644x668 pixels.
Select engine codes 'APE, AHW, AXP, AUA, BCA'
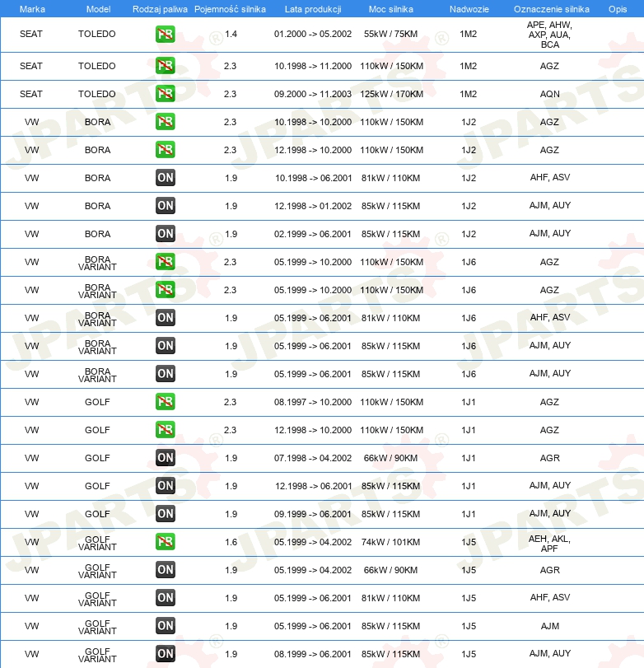549,35
